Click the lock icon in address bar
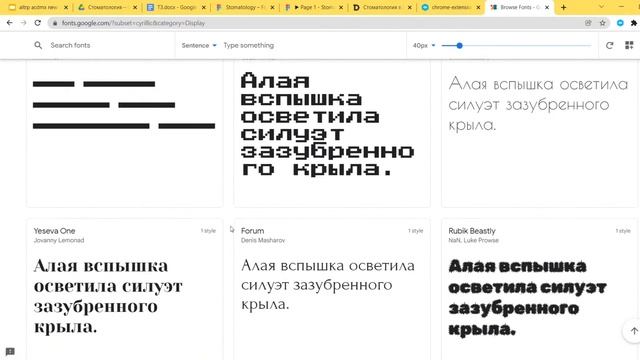 click(x=55, y=23)
